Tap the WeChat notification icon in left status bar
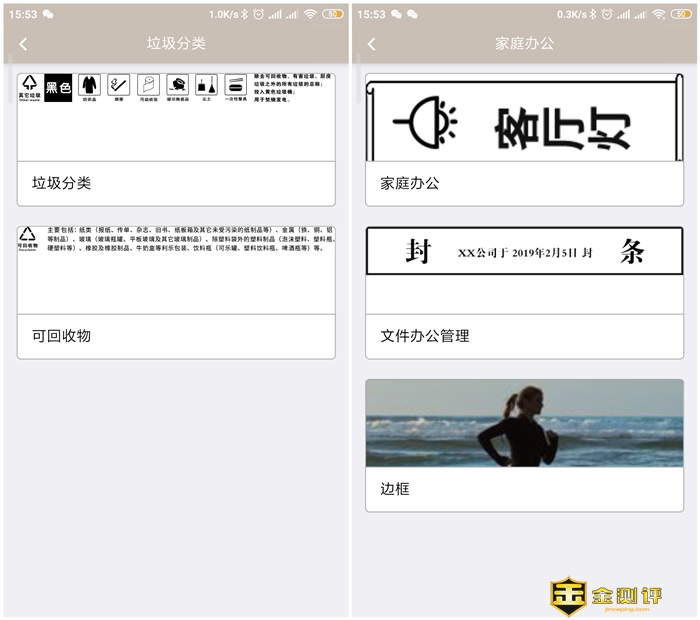The height and width of the screenshot is (620, 700). point(48,14)
